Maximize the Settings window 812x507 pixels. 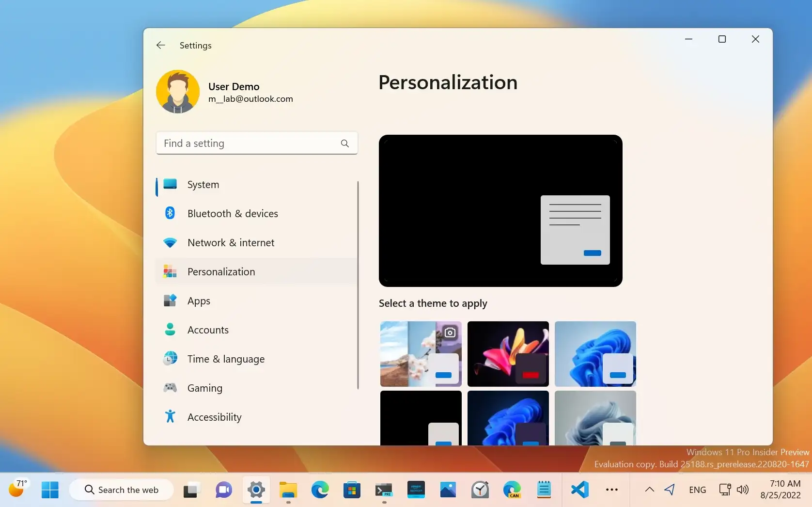[x=722, y=39]
